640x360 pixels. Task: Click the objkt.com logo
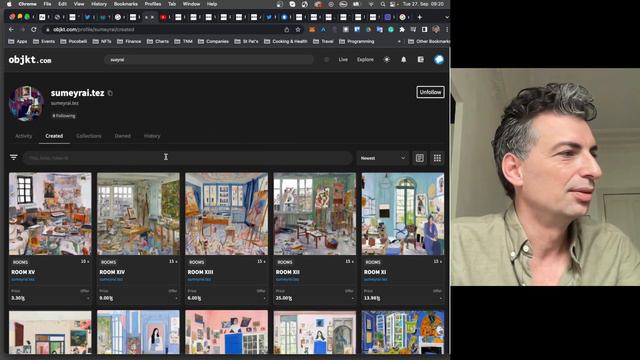[x=30, y=60]
